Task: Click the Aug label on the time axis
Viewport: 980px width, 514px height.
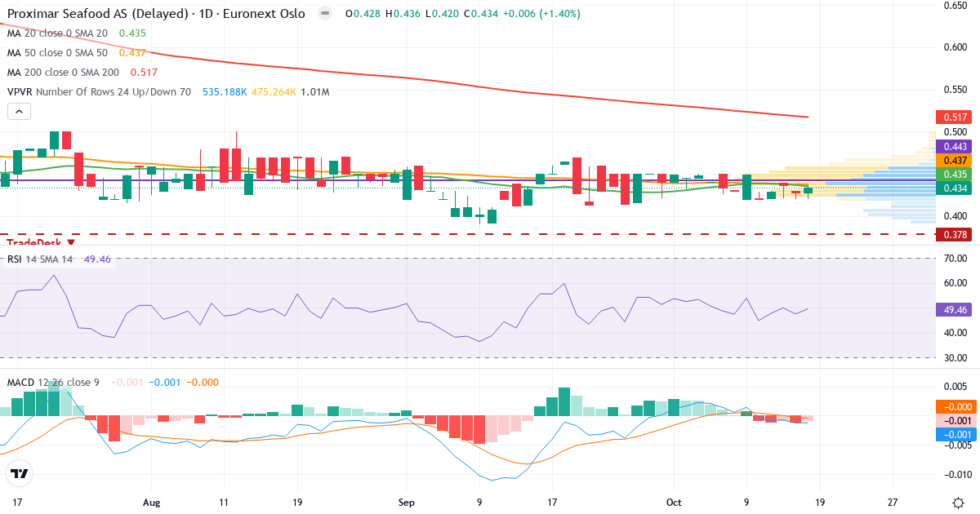Action: (152, 502)
